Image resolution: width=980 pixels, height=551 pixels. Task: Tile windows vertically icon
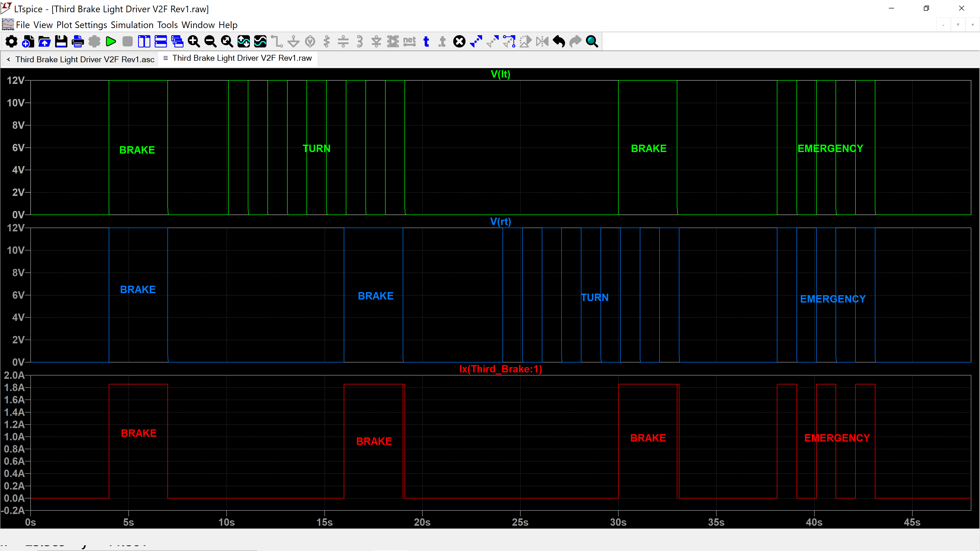(144, 41)
